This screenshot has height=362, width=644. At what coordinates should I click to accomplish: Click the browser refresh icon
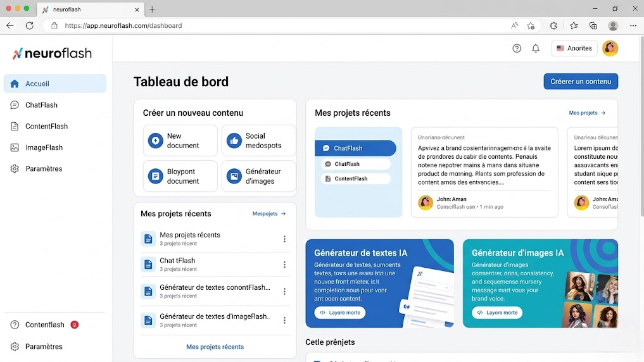pyautogui.click(x=29, y=26)
